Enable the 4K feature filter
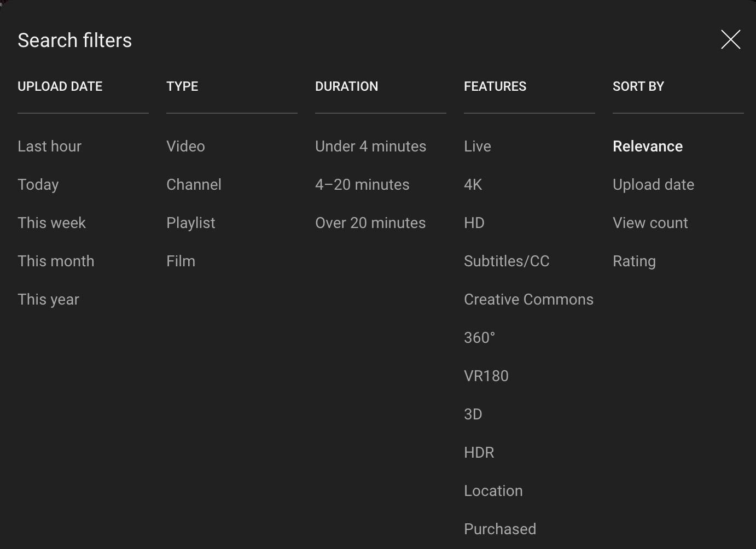Screen dimensions: 756x549 click(x=473, y=184)
